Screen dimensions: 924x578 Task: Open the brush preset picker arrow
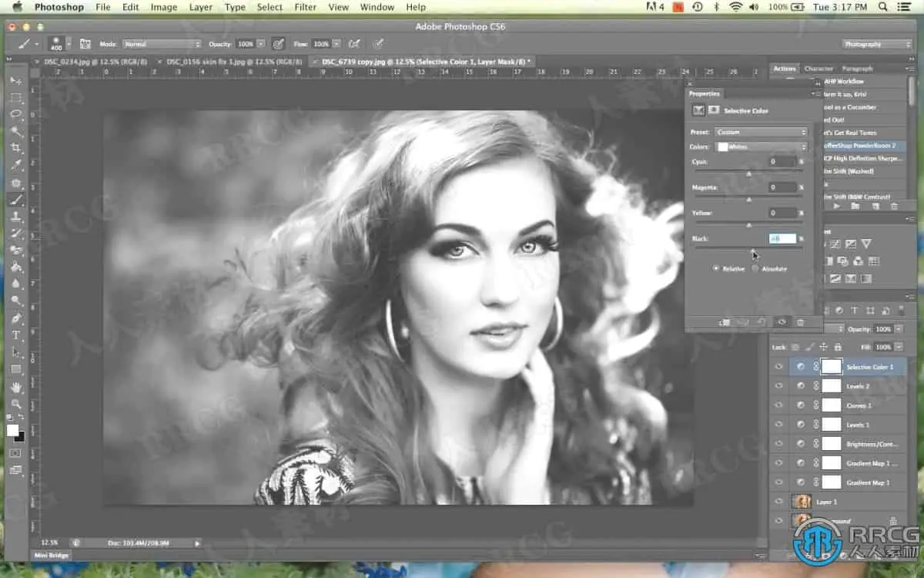[69, 44]
